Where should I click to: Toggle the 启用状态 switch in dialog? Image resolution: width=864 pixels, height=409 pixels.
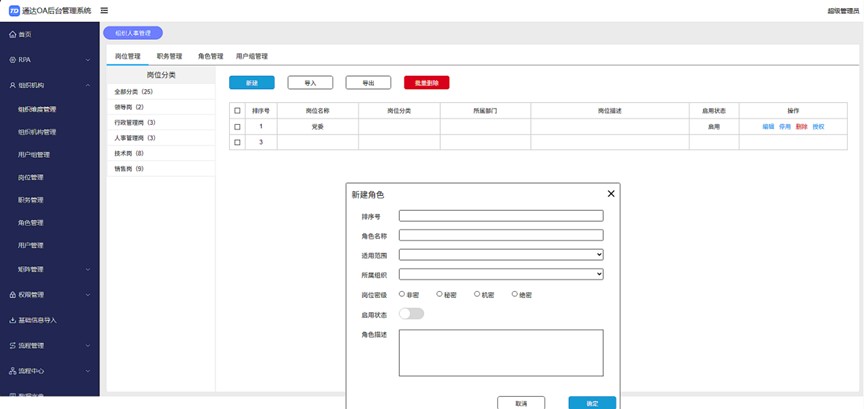(x=411, y=314)
